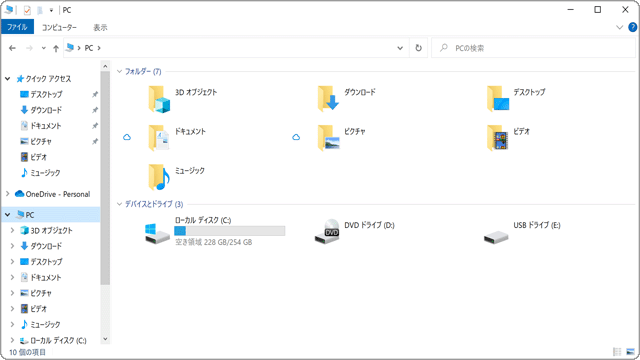640x360 pixels.
Task: Open quick access toolbar customize dropdown
Action: click(51, 10)
